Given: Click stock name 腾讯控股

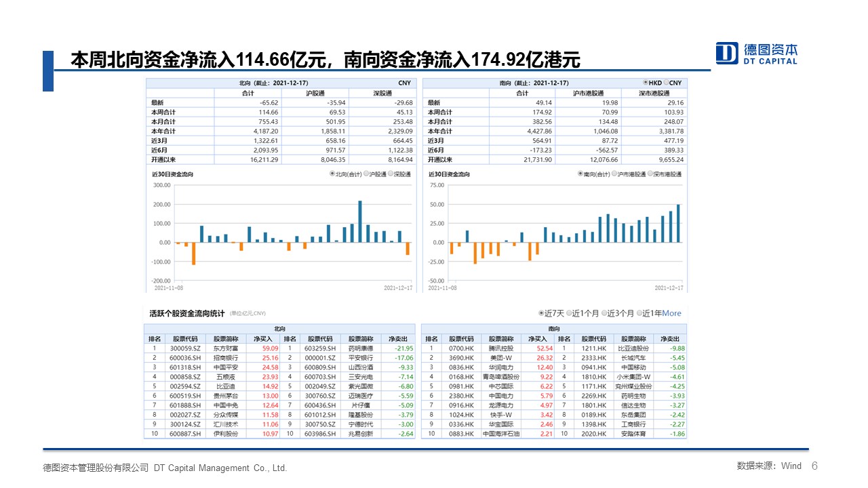Looking at the screenshot, I should coord(501,348).
